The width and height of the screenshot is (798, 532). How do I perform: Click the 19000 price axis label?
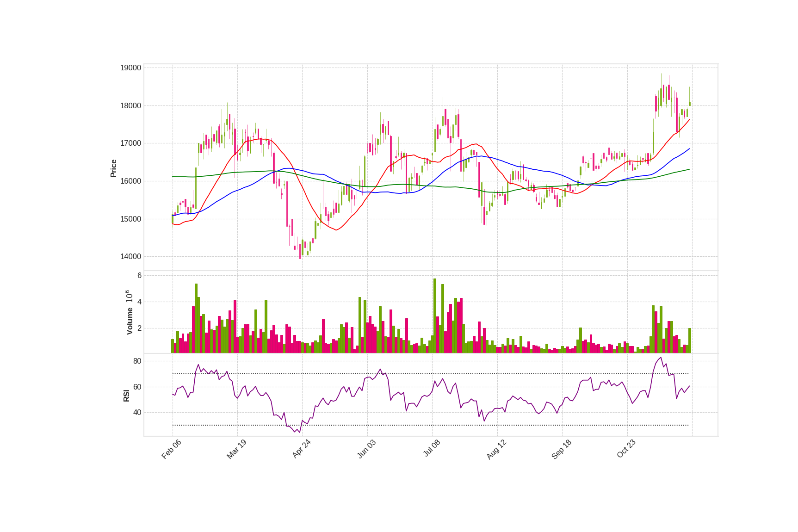[130, 68]
